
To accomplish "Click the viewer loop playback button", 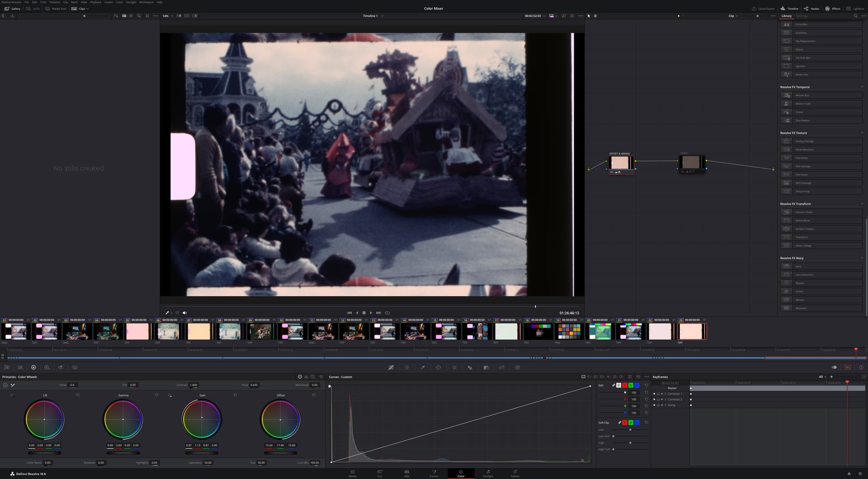I will (387, 313).
